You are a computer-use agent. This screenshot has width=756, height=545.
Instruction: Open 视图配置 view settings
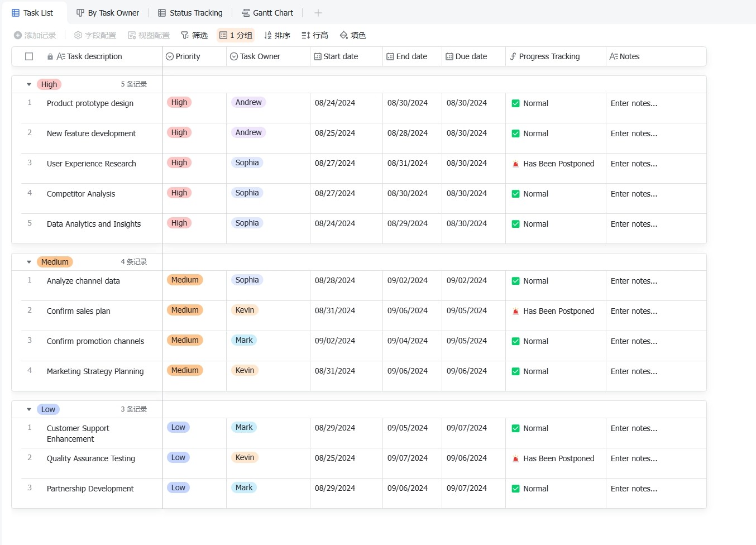[149, 35]
